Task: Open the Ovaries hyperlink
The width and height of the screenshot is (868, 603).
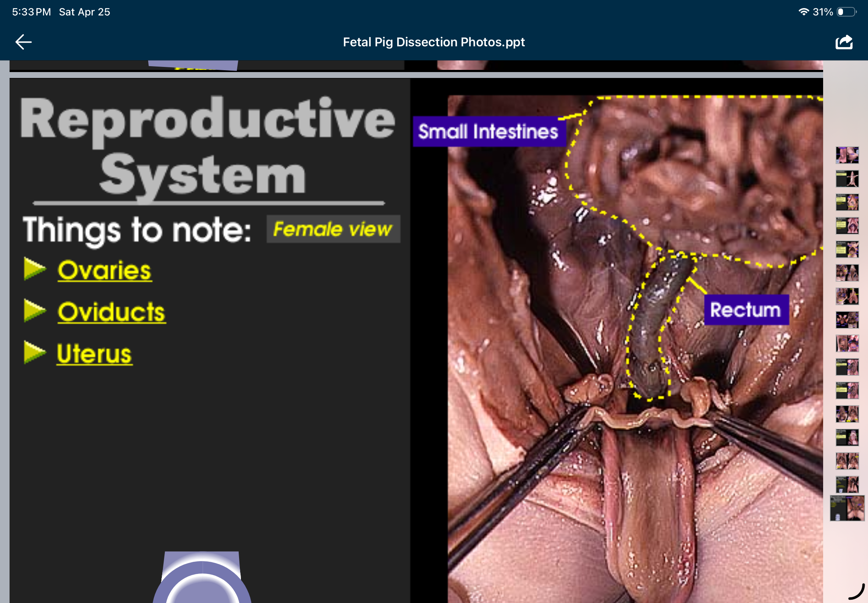Action: click(x=104, y=271)
